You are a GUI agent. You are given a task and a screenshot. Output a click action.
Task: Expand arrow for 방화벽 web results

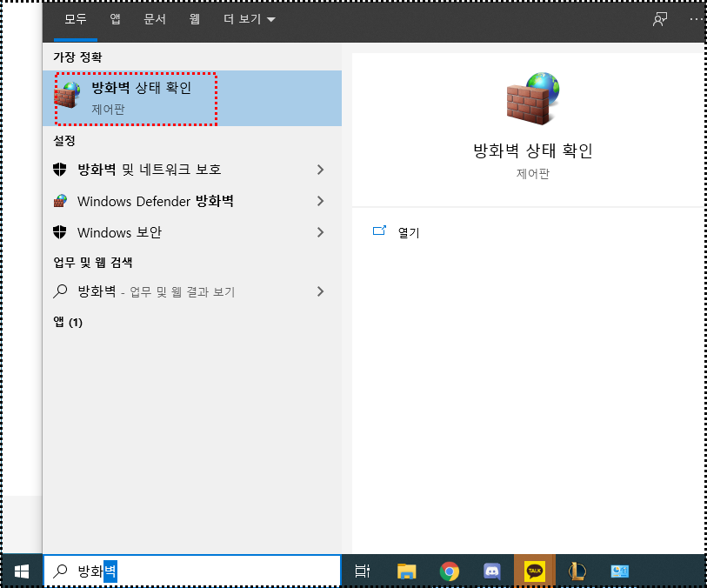coord(320,291)
